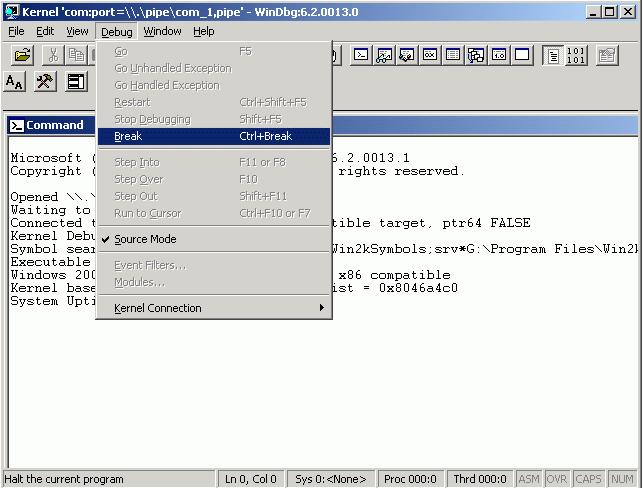Turn on source mode via document icon
This screenshot has height=488, width=642.
pyautogui.click(x=553, y=55)
